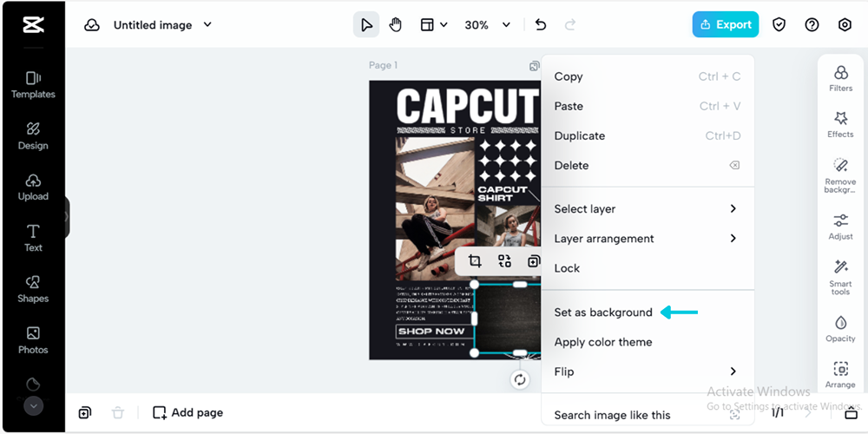Open the CapCut logo home icon
Viewport: 868px width, 434px height.
pos(33,25)
